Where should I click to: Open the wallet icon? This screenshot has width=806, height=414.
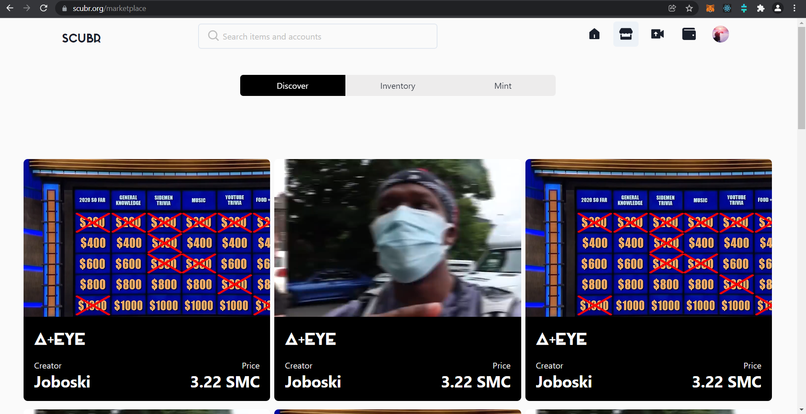pos(689,34)
